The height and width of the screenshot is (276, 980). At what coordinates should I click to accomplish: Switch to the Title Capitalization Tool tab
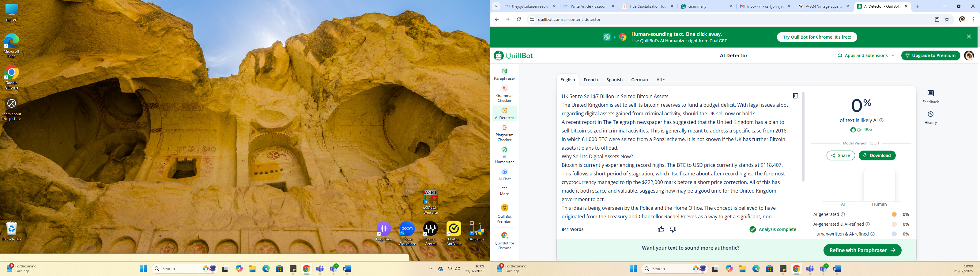647,6
